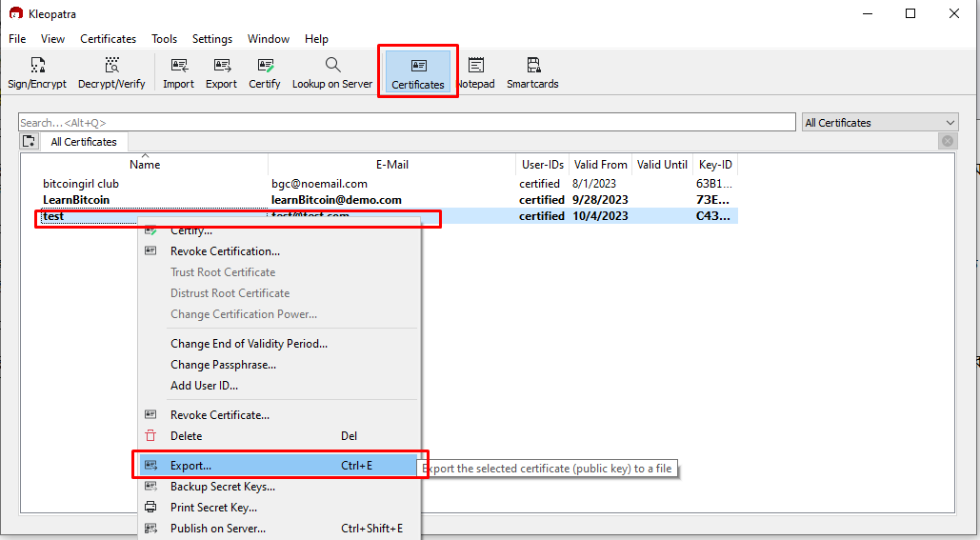980x540 pixels.
Task: Open the Window menu
Action: [269, 39]
